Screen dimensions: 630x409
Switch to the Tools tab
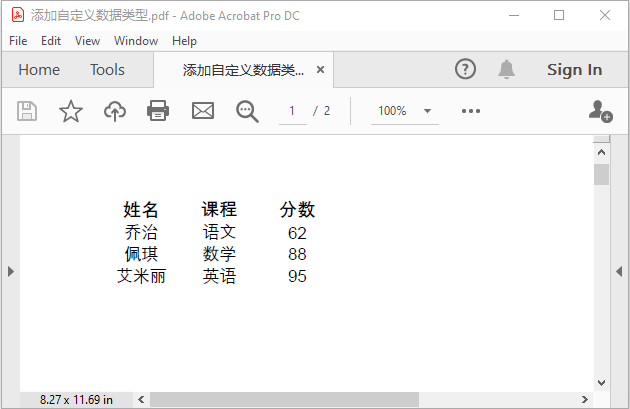click(x=107, y=70)
